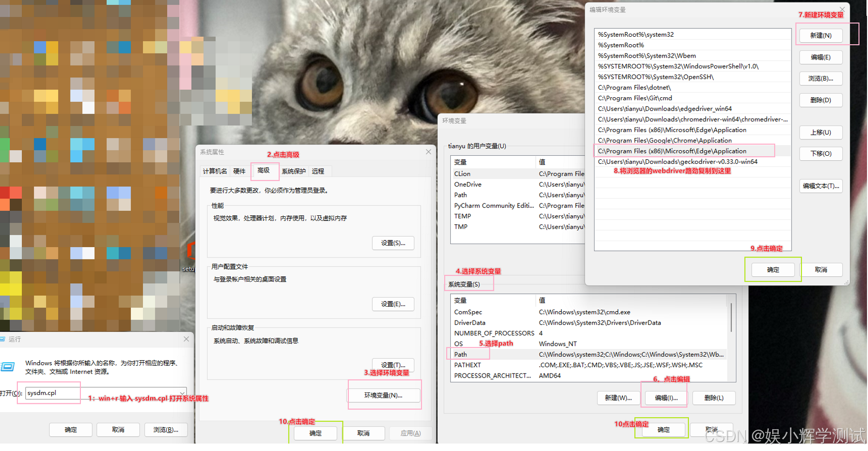Open the 打开 combo box dropdown in 运行
The width and height of the screenshot is (868, 451).
click(x=182, y=392)
